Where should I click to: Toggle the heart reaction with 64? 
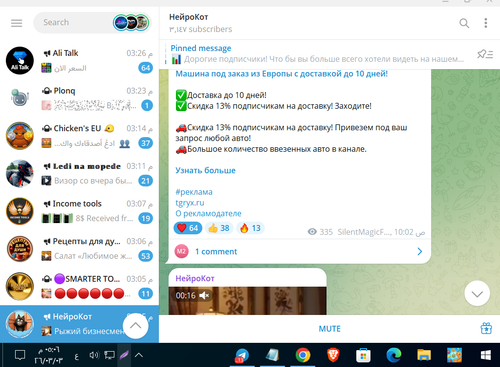tap(188, 228)
